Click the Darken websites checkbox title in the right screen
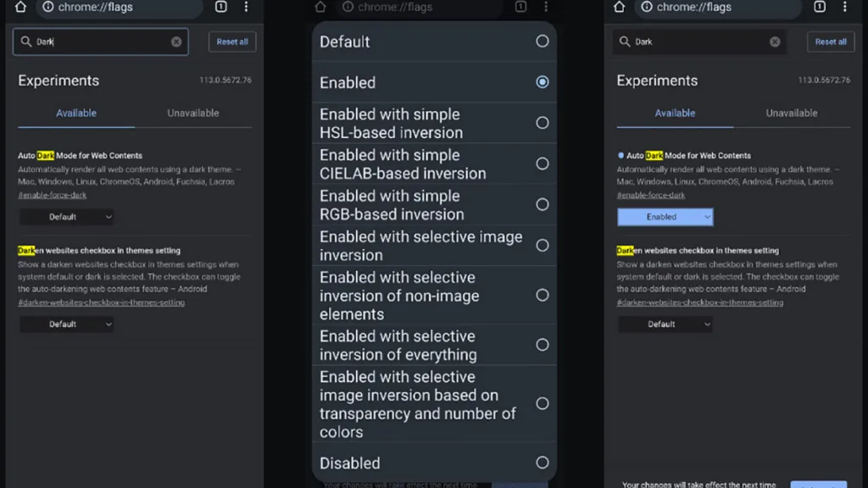 coord(698,251)
